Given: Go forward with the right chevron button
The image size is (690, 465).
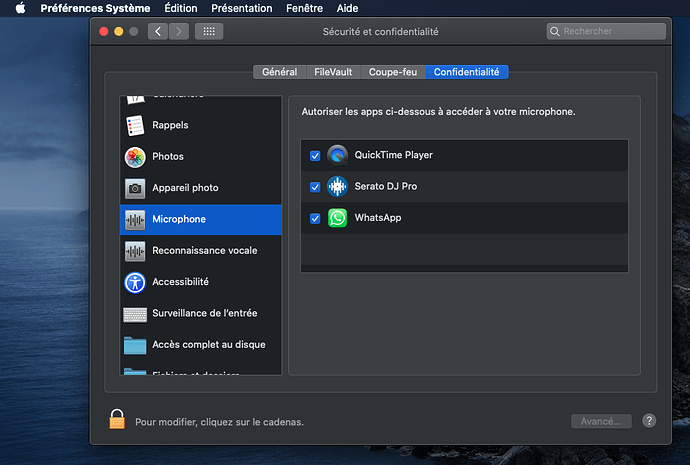Looking at the screenshot, I should [x=179, y=31].
